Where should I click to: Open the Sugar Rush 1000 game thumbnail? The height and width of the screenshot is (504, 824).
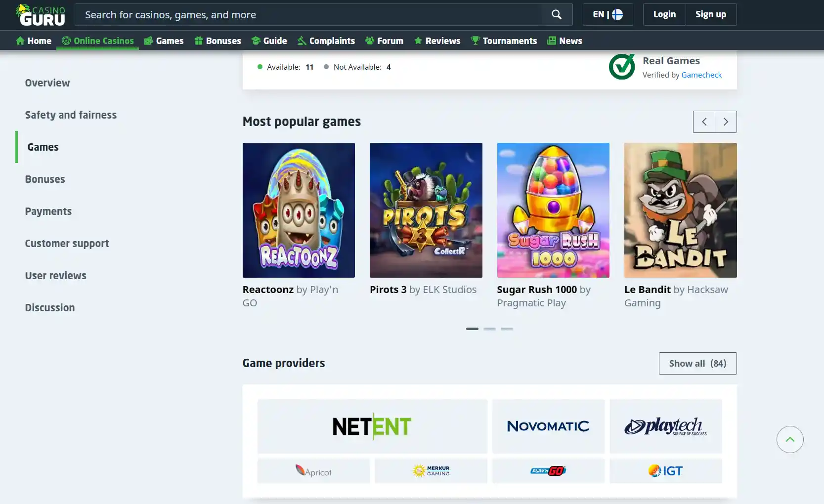553,210
